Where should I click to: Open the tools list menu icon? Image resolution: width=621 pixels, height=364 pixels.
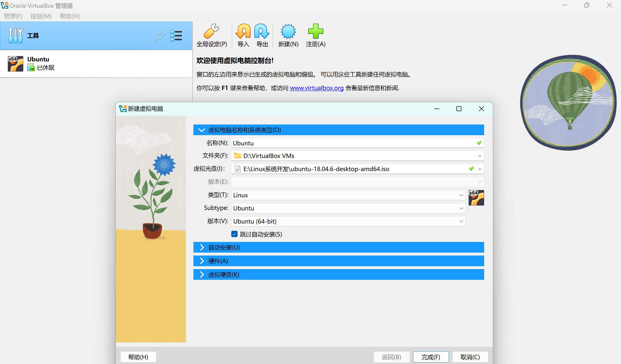click(x=176, y=35)
